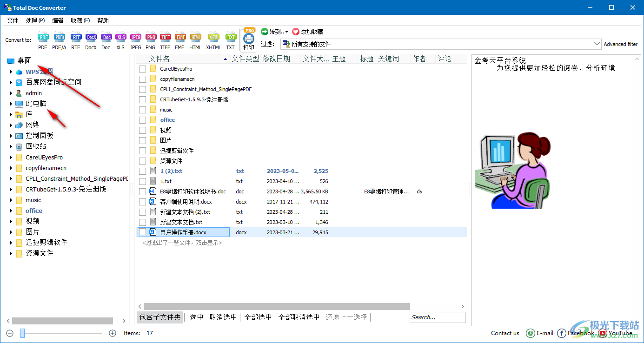Check 客户端使用说明.docx checkbox
The height and width of the screenshot is (343, 644).
(x=143, y=202)
